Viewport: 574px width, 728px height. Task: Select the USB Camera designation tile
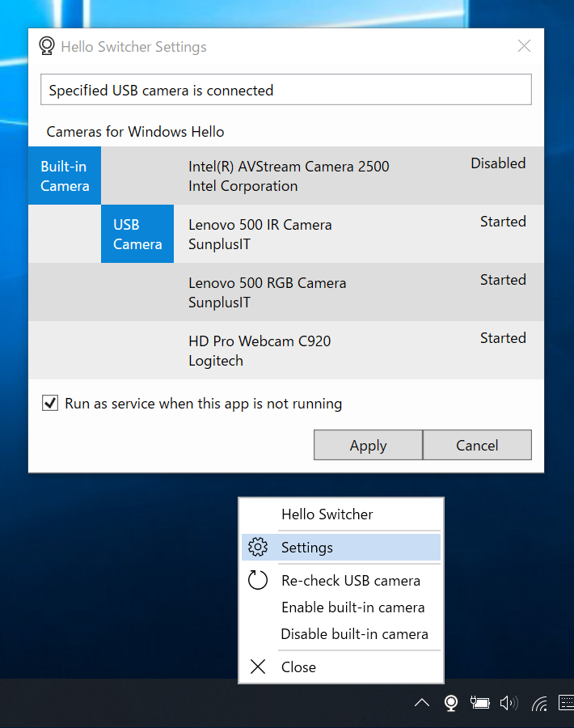click(x=137, y=234)
